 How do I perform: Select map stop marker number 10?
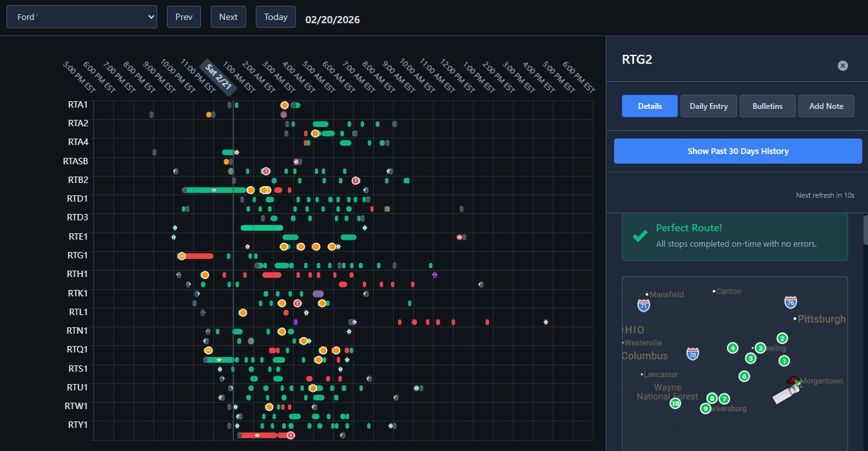point(675,403)
